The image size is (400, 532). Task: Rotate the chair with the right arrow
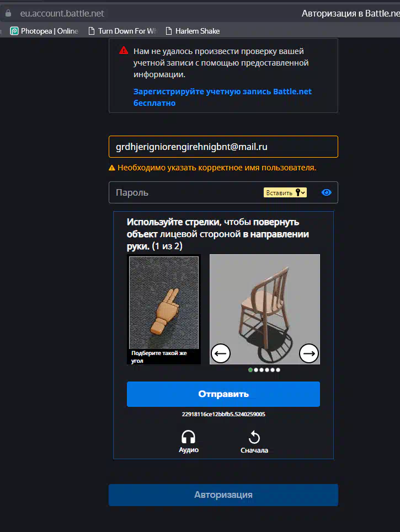coord(308,353)
